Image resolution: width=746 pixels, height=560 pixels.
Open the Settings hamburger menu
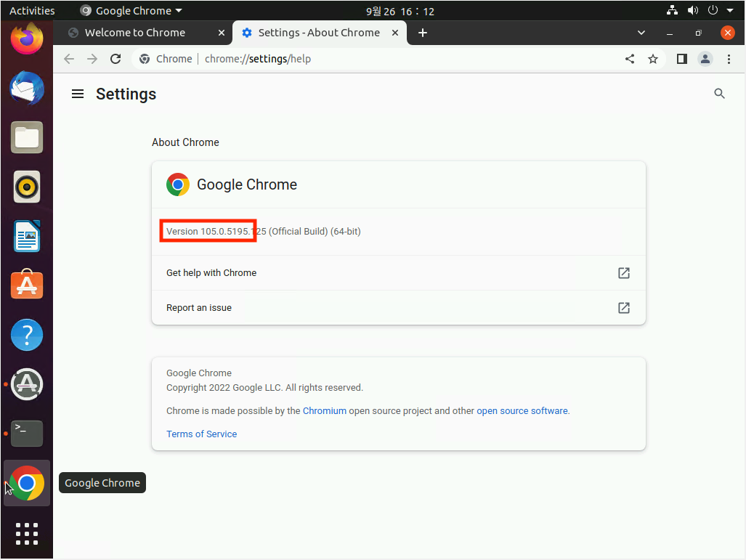pyautogui.click(x=77, y=93)
